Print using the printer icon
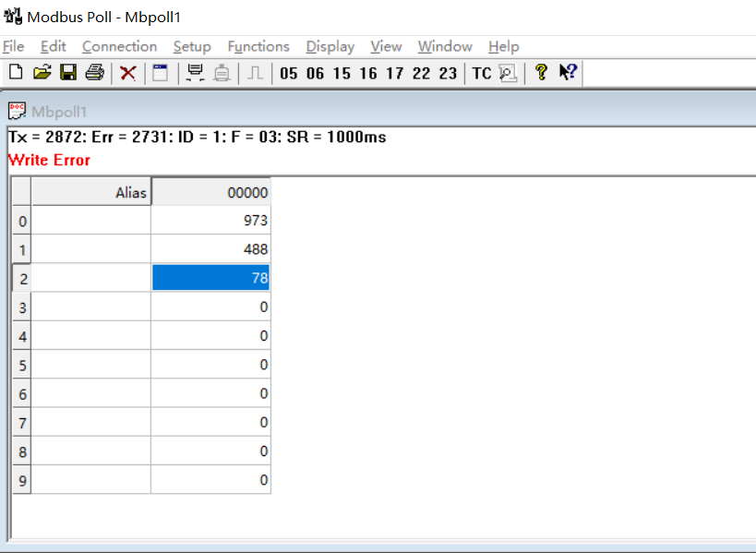The height and width of the screenshot is (553, 756). [x=94, y=73]
